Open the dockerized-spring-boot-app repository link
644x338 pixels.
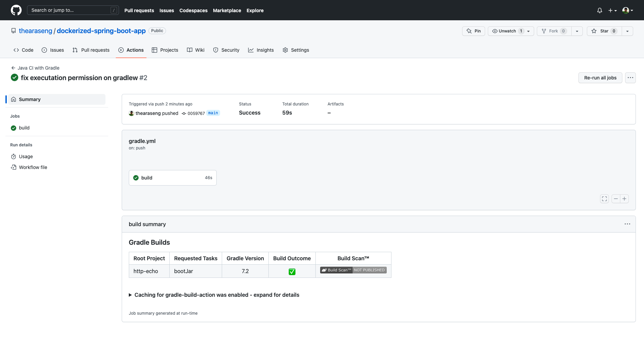(101, 31)
